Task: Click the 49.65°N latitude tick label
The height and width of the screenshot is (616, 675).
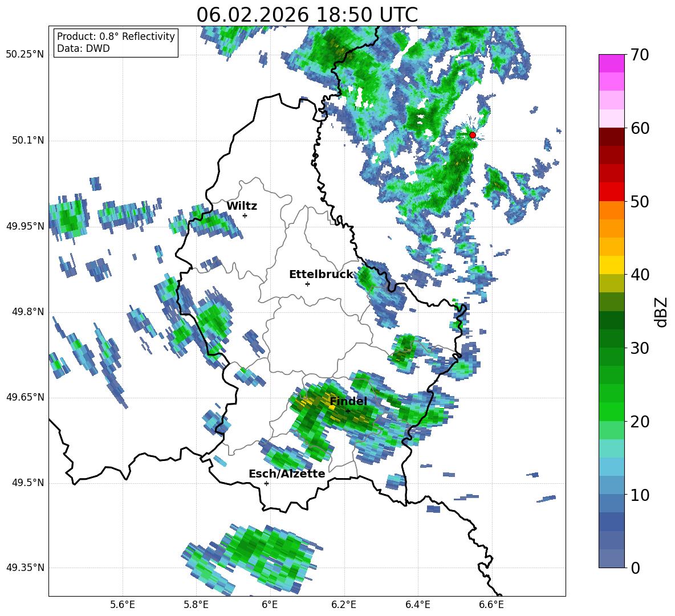Action: tap(25, 397)
